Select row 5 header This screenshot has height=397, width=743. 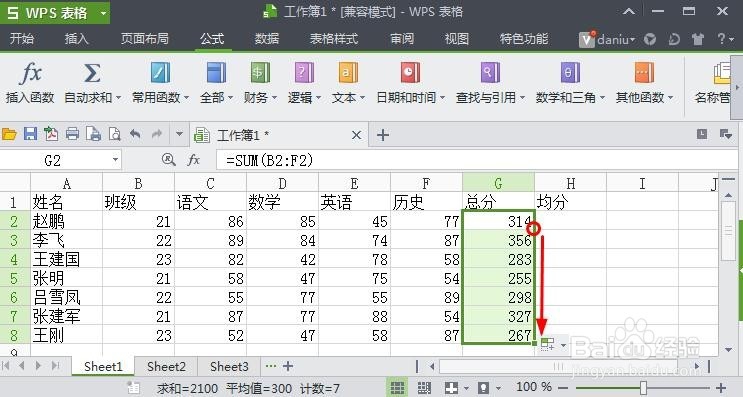point(14,278)
